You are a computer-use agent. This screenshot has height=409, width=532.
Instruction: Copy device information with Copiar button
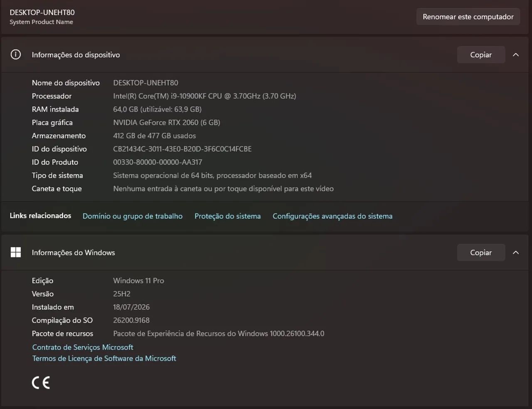coord(481,55)
